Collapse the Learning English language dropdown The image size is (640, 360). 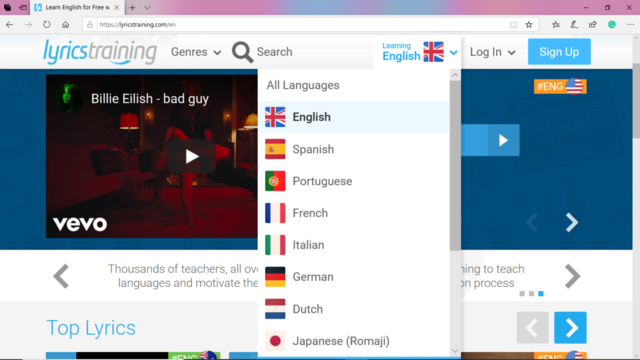pos(420,52)
